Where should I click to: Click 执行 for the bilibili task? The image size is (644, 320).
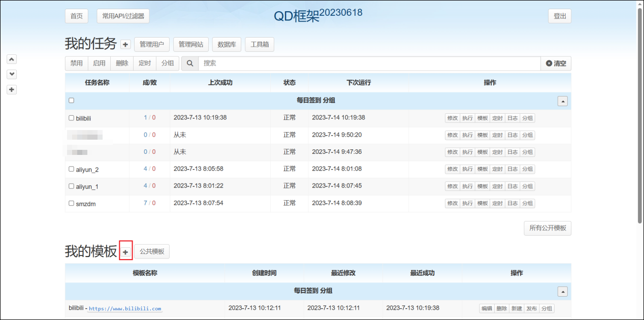click(x=467, y=118)
